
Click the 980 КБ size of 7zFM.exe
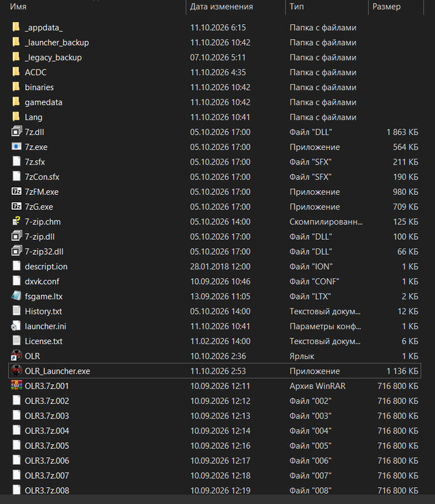point(405,192)
